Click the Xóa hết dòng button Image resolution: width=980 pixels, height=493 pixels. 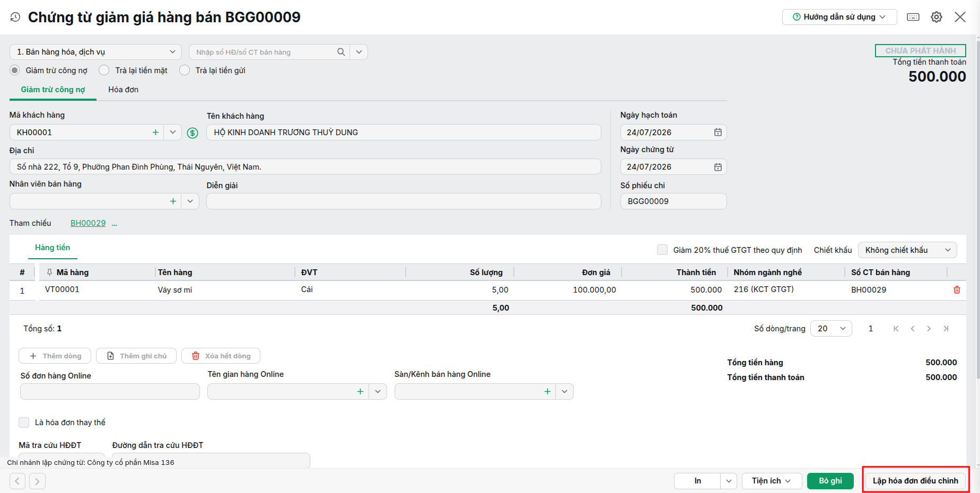point(221,356)
